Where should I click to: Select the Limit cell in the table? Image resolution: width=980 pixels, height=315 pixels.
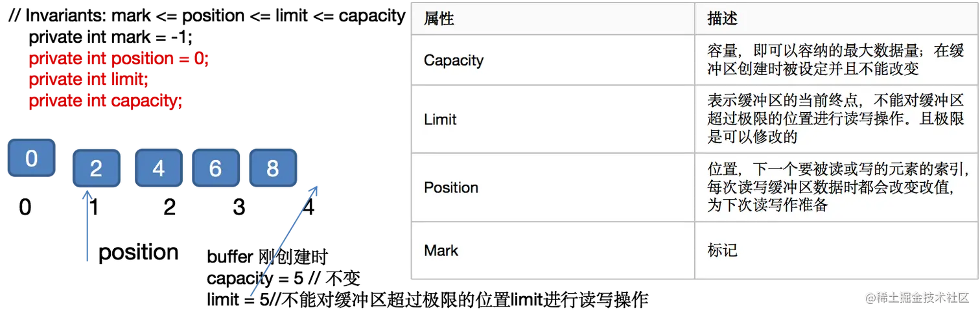click(x=553, y=119)
